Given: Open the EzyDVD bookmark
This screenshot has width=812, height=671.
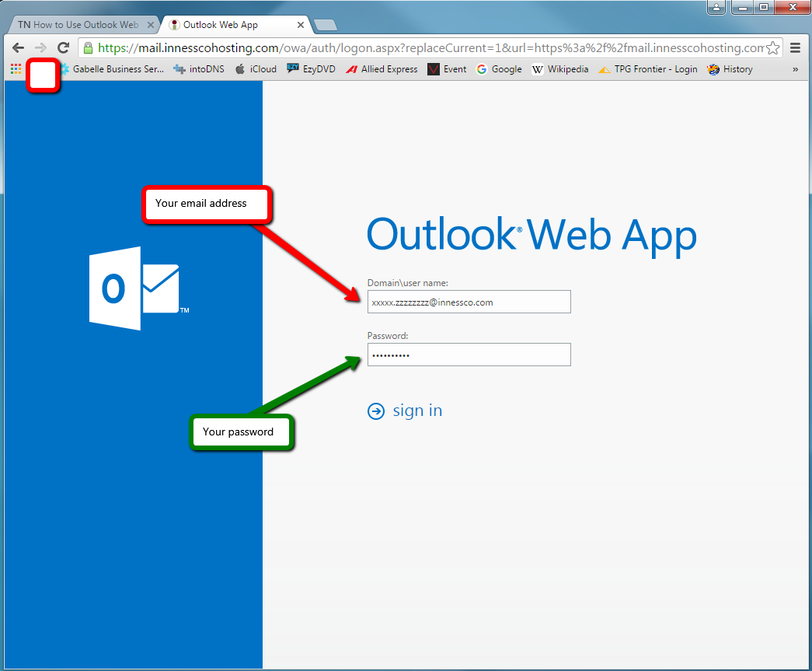Looking at the screenshot, I should [312, 69].
